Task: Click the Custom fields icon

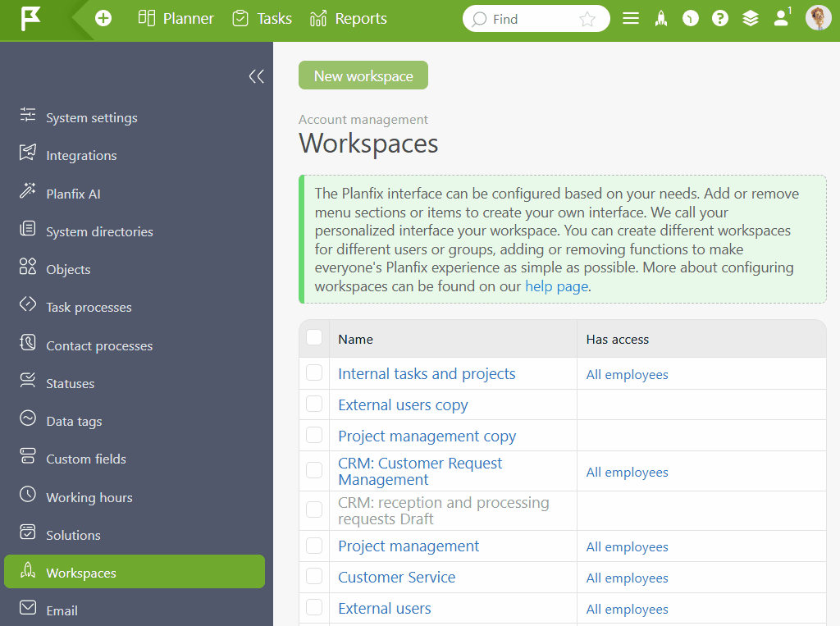Action: point(28,456)
